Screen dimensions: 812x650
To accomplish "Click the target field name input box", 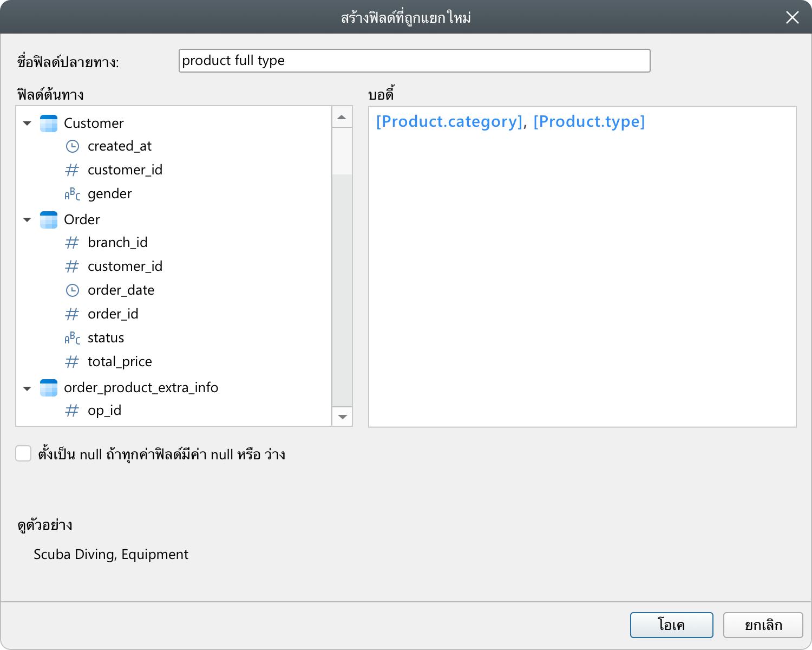I will (414, 61).
